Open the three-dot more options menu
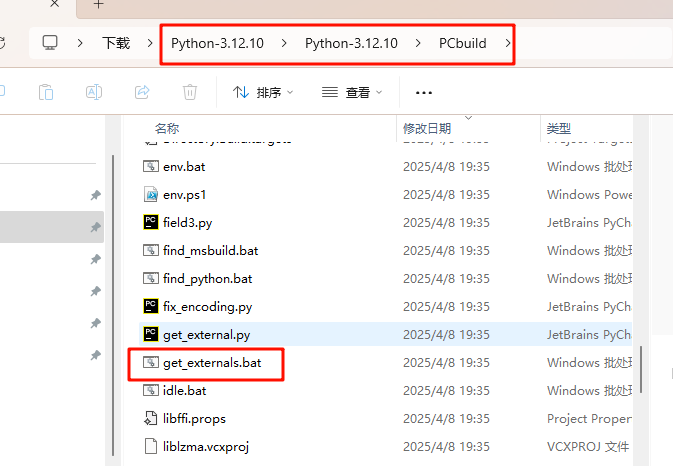 (x=424, y=93)
